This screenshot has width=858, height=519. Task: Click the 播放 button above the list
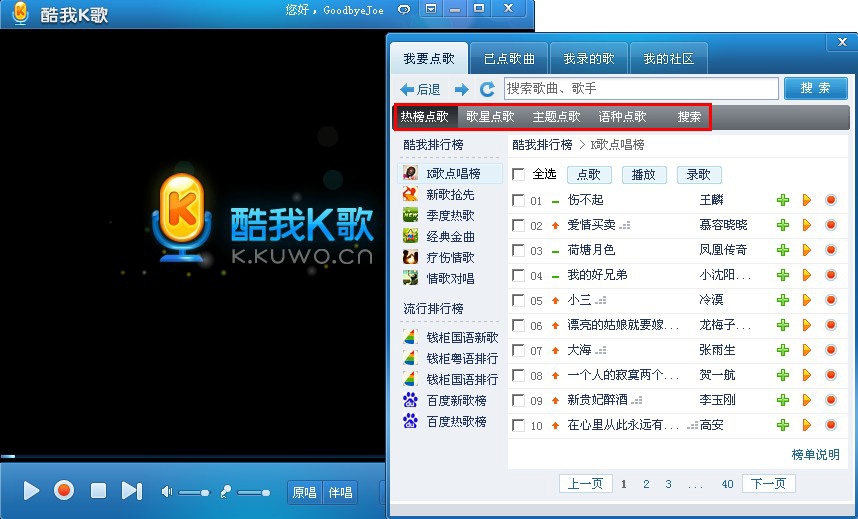pos(644,175)
